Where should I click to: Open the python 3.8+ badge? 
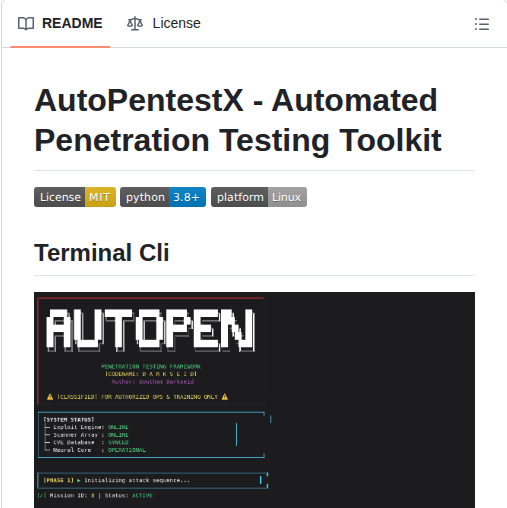163,197
